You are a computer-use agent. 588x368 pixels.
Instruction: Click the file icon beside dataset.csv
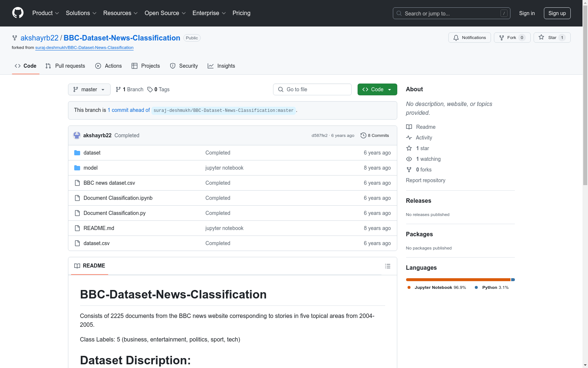coord(77,243)
